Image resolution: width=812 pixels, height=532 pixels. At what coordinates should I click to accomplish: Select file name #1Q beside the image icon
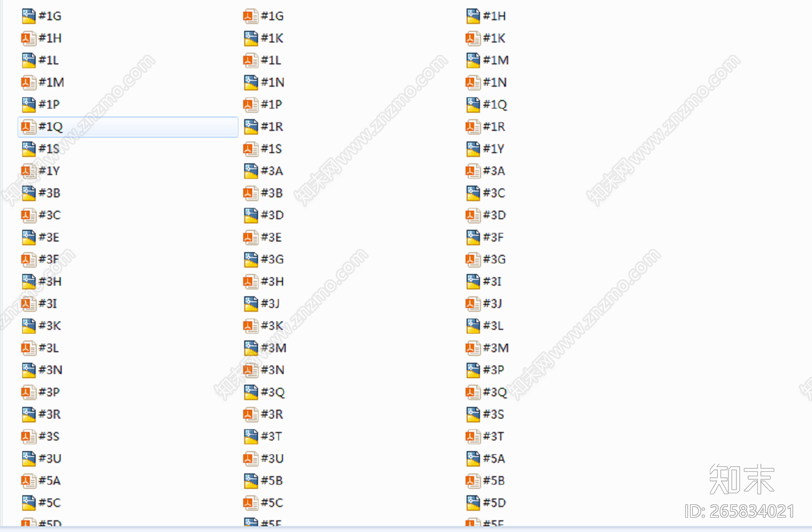pyautogui.click(x=495, y=105)
